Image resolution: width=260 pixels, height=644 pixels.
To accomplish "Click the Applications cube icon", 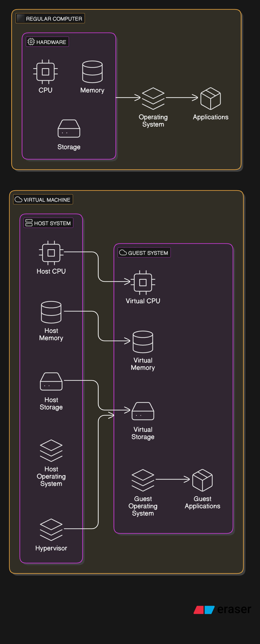I will coord(211,99).
